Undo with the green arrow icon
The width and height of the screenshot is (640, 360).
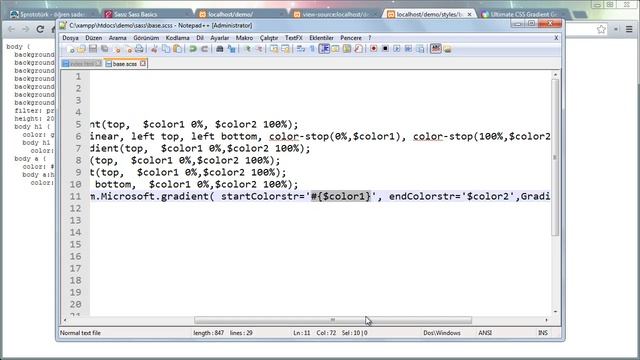point(193,49)
